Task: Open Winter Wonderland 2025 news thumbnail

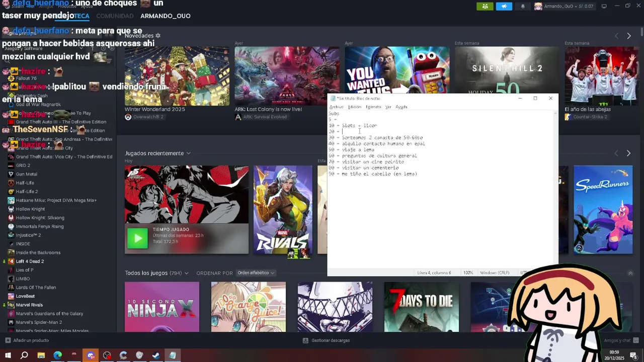Action: tap(177, 76)
